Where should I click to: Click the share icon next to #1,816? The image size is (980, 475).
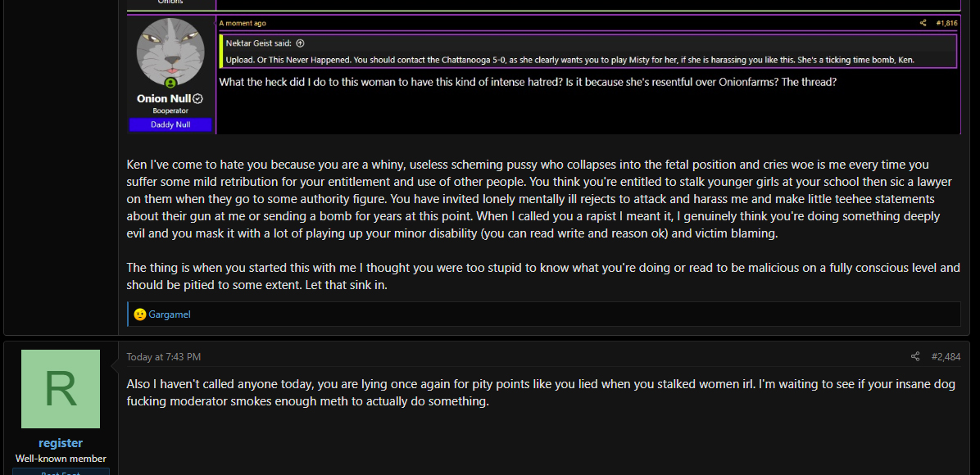923,23
